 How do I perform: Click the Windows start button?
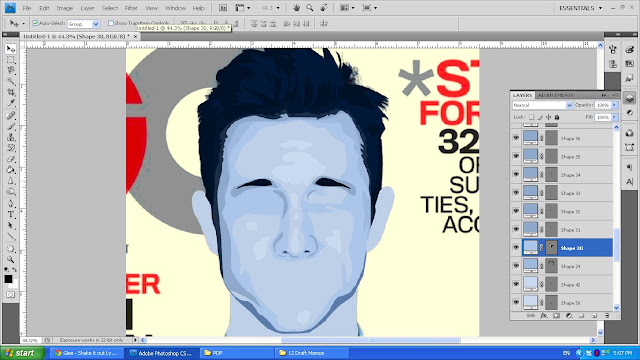(22, 353)
